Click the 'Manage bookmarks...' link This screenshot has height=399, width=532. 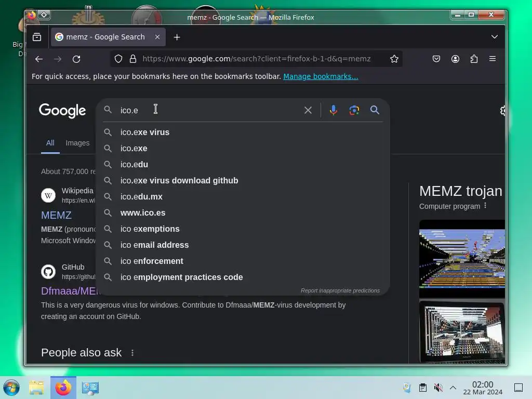pos(321,77)
